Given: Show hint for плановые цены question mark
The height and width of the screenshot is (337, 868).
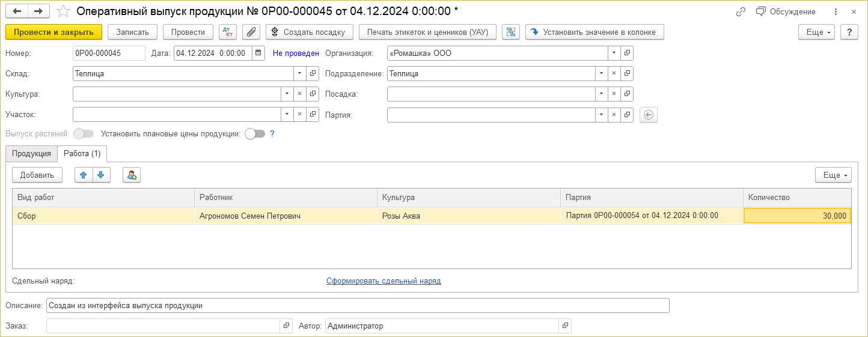Looking at the screenshot, I should [272, 134].
